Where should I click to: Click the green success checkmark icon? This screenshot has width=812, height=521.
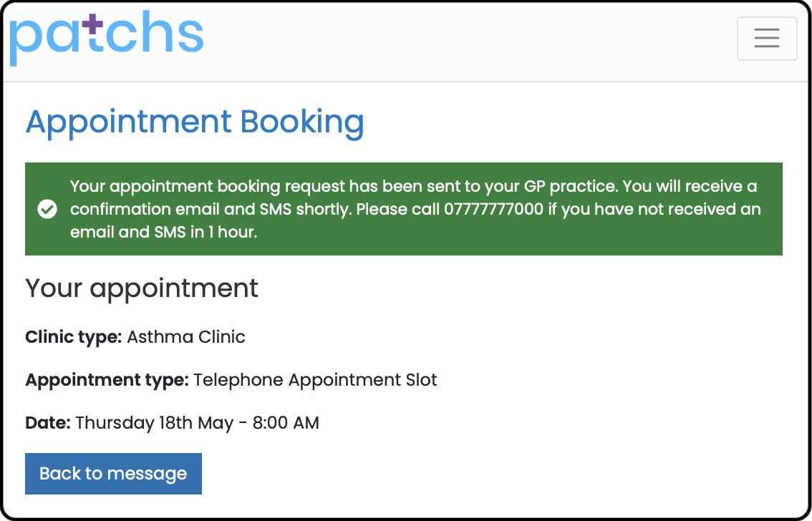pyautogui.click(x=47, y=209)
